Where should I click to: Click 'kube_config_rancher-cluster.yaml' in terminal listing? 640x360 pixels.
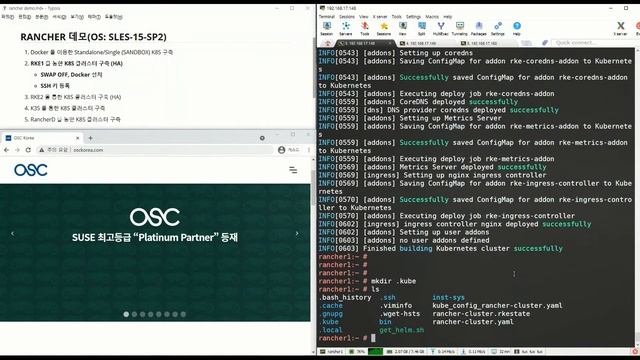(x=497, y=305)
